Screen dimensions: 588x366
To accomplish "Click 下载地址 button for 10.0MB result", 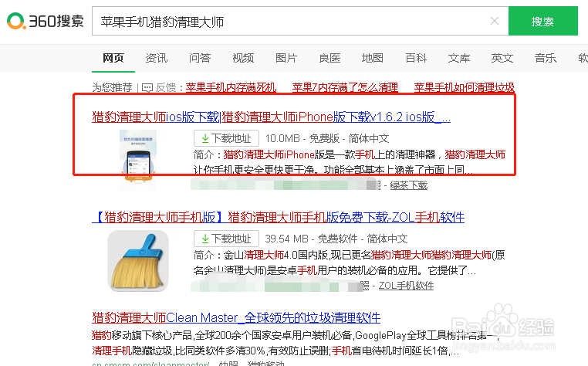I will point(226,138).
